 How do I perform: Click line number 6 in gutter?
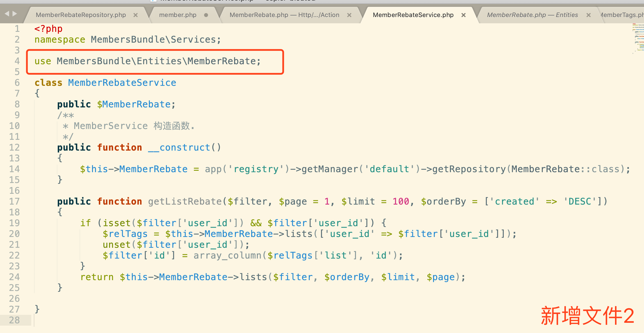point(17,83)
